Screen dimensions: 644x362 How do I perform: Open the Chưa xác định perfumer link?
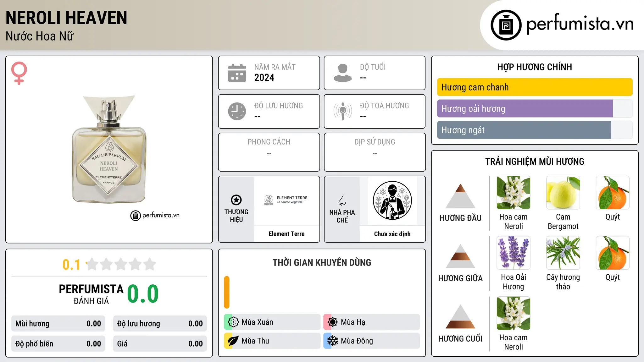[392, 234]
